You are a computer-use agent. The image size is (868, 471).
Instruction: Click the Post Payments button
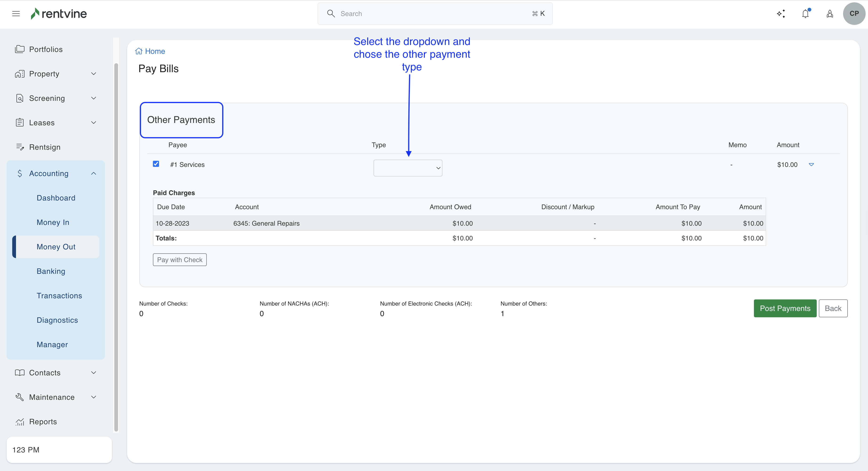[785, 308]
